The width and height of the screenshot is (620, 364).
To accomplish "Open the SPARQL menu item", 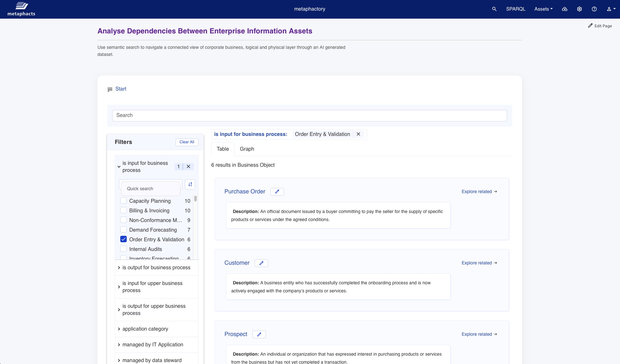I will click(515, 9).
